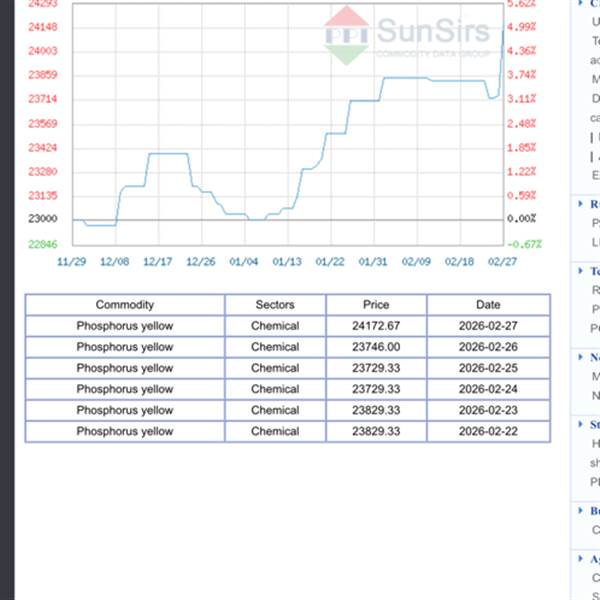The height and width of the screenshot is (600, 600).
Task: Click the 12/26 x-axis date label
Action: pyautogui.click(x=201, y=262)
